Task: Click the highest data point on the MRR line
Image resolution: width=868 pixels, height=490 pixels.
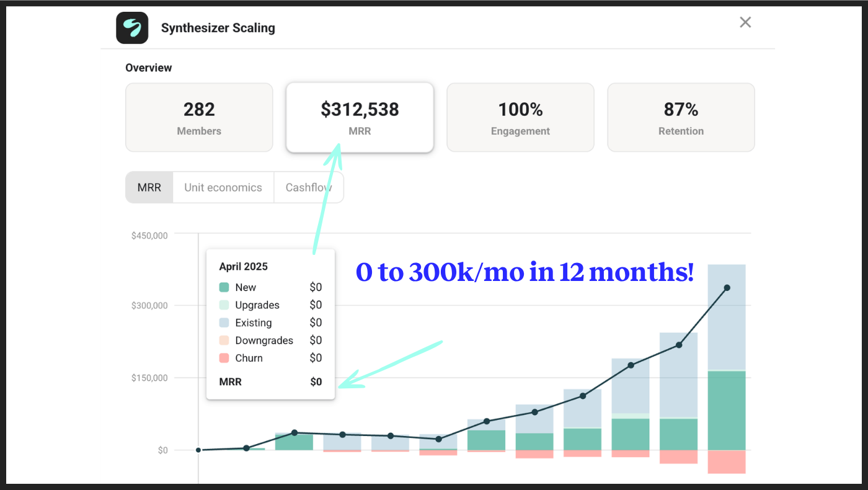Action: [x=727, y=288]
